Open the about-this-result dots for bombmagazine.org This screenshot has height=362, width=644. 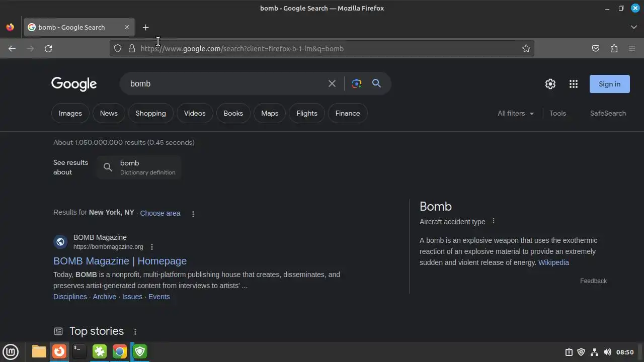click(x=152, y=247)
